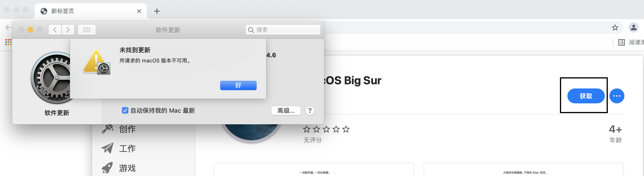Screen dimensions: 644x176
Task: Click the 好 button in the alert
Action: coord(238,85)
